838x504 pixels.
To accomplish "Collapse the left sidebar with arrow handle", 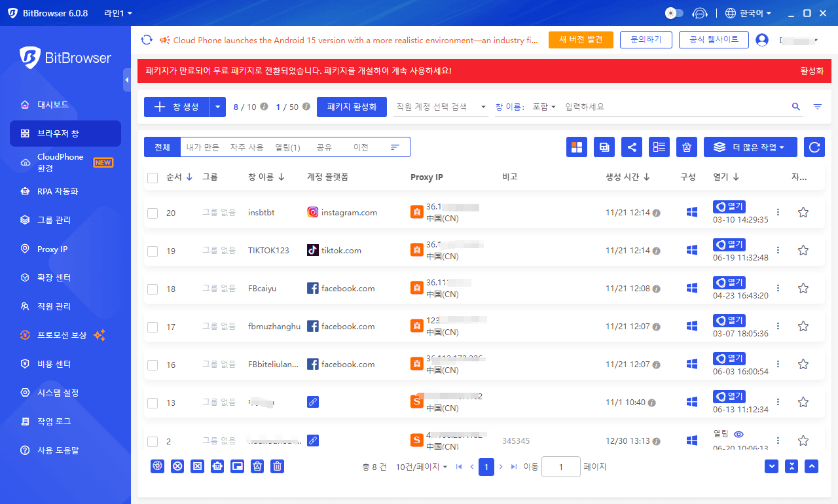I will (x=127, y=80).
